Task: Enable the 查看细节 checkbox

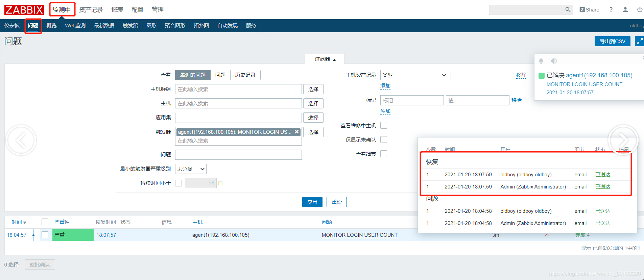Action: [x=384, y=154]
